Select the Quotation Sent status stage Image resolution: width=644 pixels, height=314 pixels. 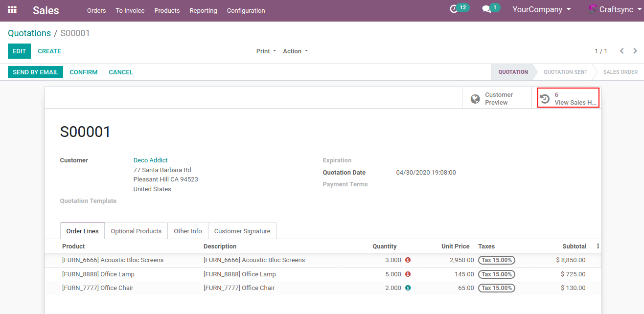click(x=565, y=72)
